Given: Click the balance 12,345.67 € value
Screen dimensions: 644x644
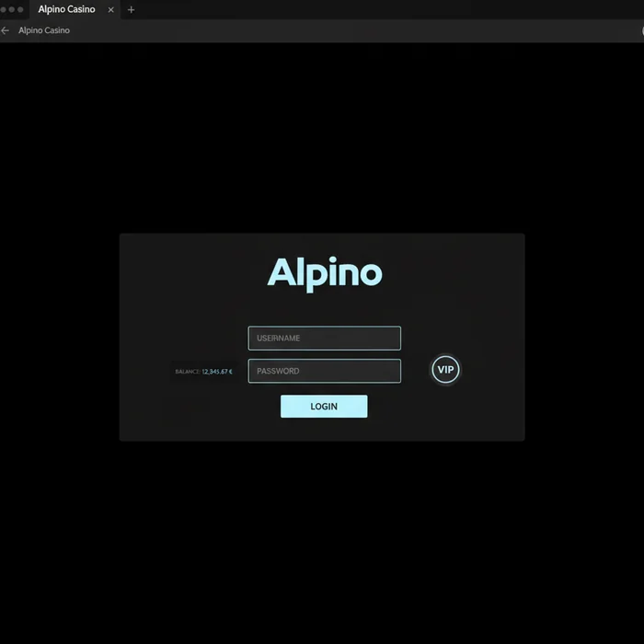Looking at the screenshot, I should click(x=217, y=372).
